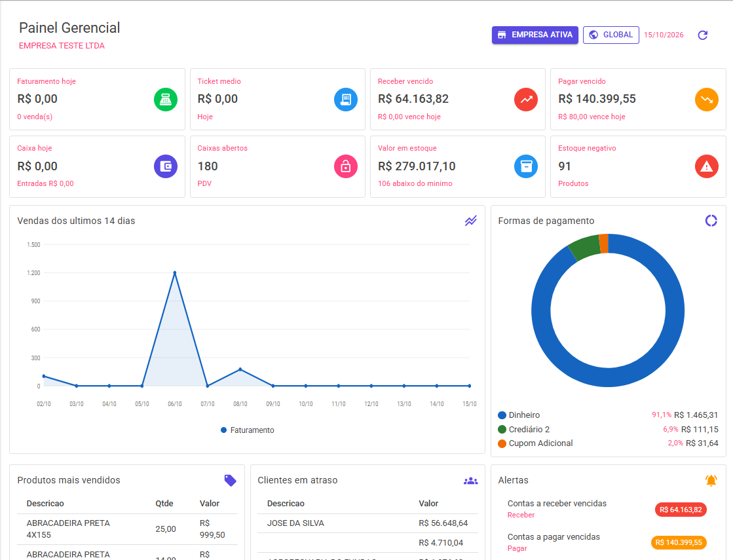This screenshot has height=560, width=733.
Task: Click the blue receipt icon in Ticket medio
Action: coord(346,100)
